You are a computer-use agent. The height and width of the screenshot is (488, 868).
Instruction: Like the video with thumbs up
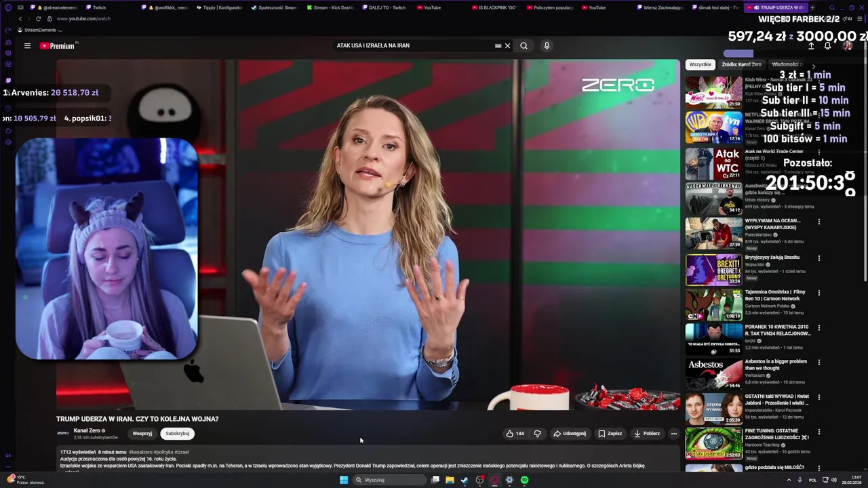tap(515, 434)
